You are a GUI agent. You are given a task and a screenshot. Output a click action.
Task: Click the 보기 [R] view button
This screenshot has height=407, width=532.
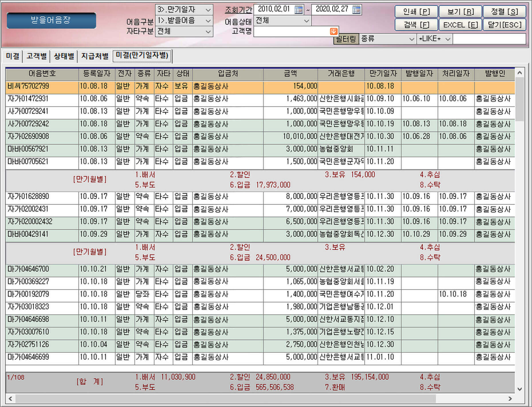(x=461, y=12)
